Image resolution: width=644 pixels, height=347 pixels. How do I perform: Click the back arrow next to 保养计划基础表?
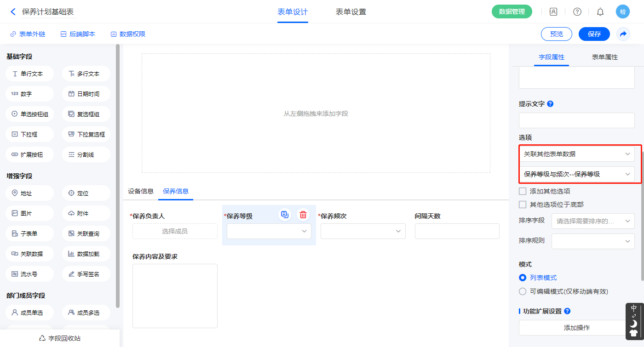point(13,12)
